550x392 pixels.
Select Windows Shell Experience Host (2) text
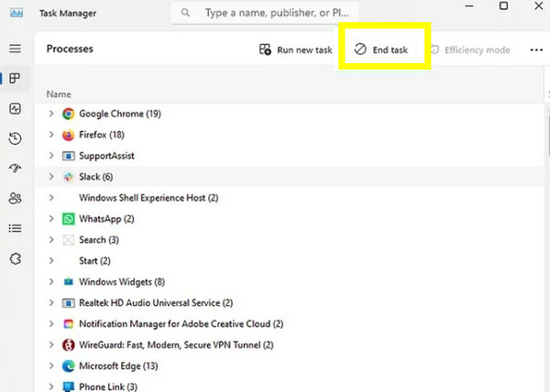148,198
